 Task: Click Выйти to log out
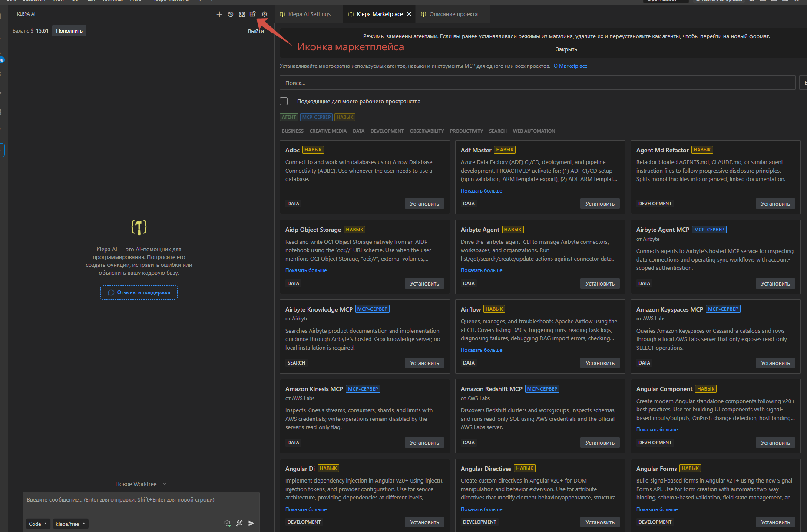click(x=256, y=31)
